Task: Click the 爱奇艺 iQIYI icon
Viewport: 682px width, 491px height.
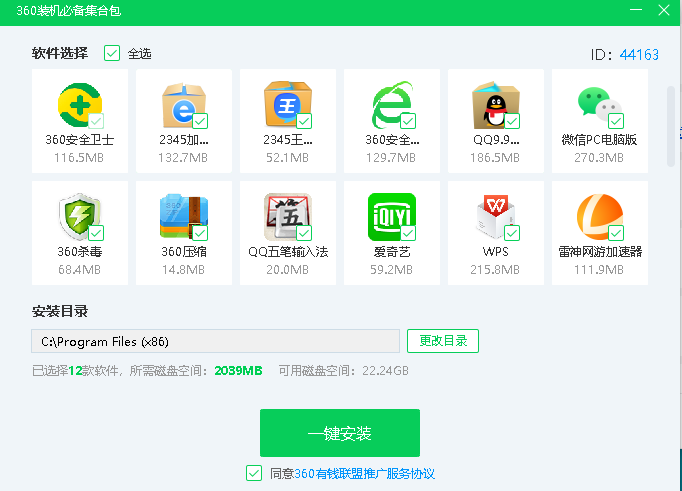Action: (391, 217)
